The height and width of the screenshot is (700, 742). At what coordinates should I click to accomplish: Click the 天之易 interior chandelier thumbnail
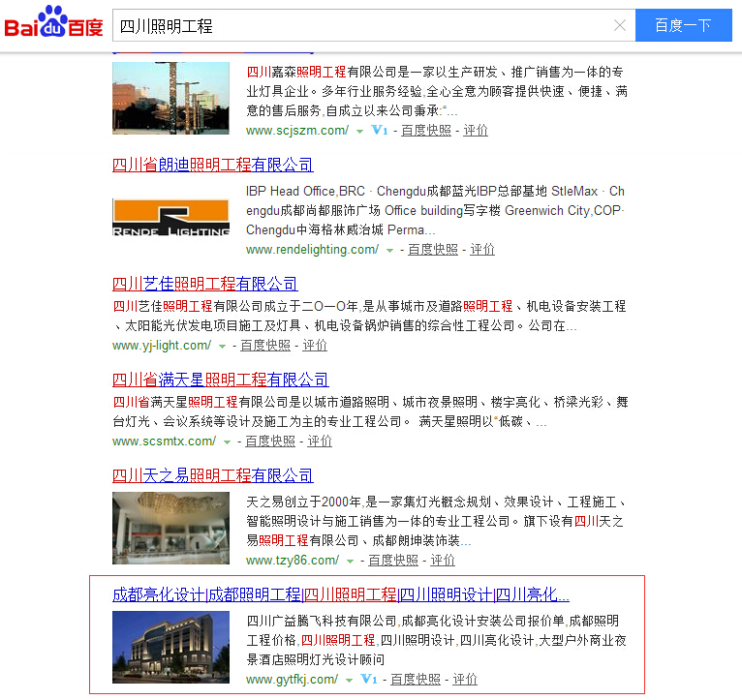pyautogui.click(x=170, y=528)
